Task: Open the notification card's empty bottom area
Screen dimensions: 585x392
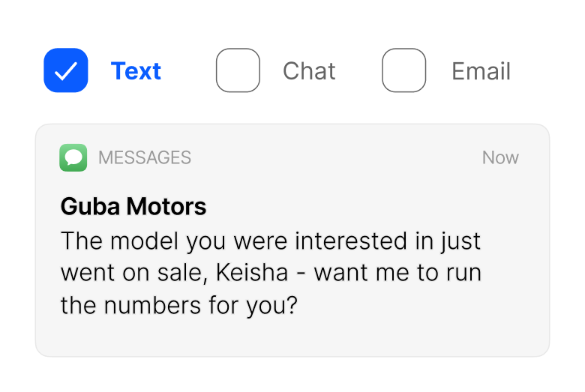Action: click(x=292, y=339)
